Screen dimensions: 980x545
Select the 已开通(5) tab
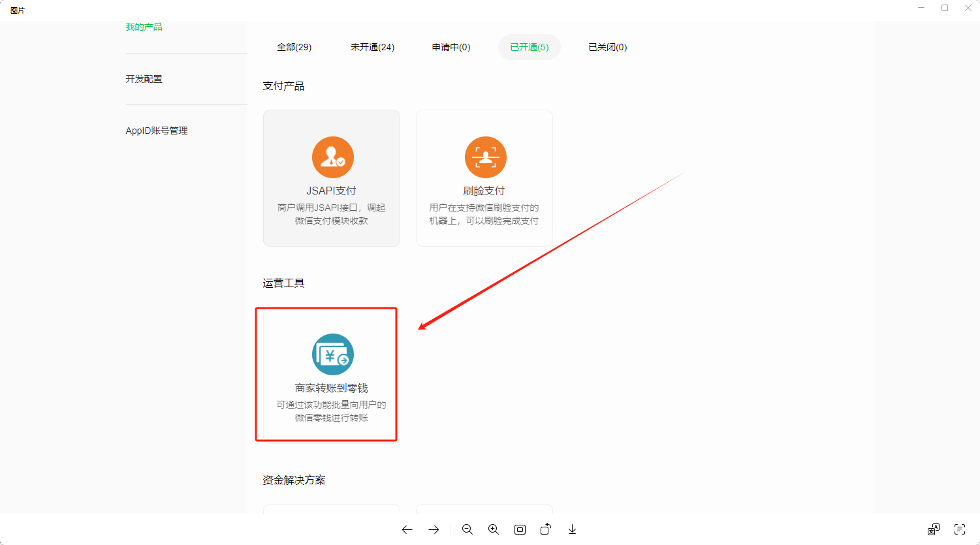pyautogui.click(x=529, y=47)
